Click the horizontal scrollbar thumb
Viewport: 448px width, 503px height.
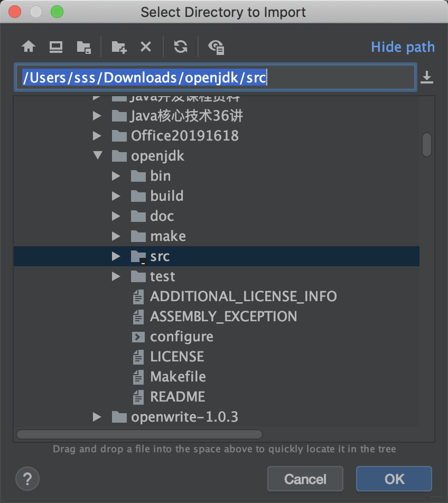pos(139,434)
